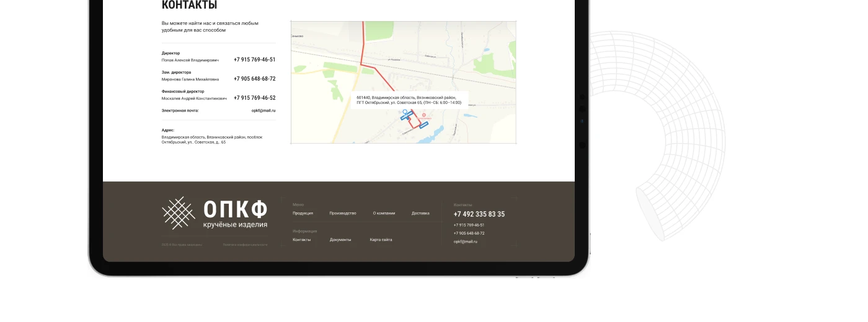Click the opkf@mail.ru email in the contacts list

pyautogui.click(x=263, y=110)
